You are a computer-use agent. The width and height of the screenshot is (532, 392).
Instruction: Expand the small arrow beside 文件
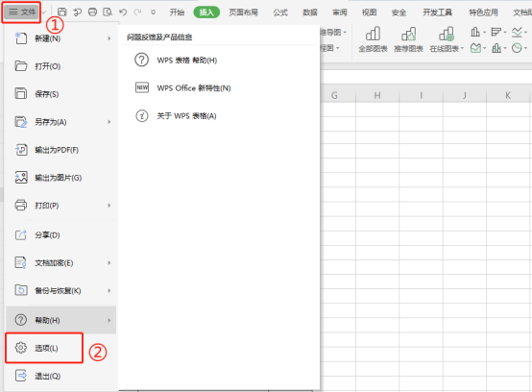click(x=44, y=12)
